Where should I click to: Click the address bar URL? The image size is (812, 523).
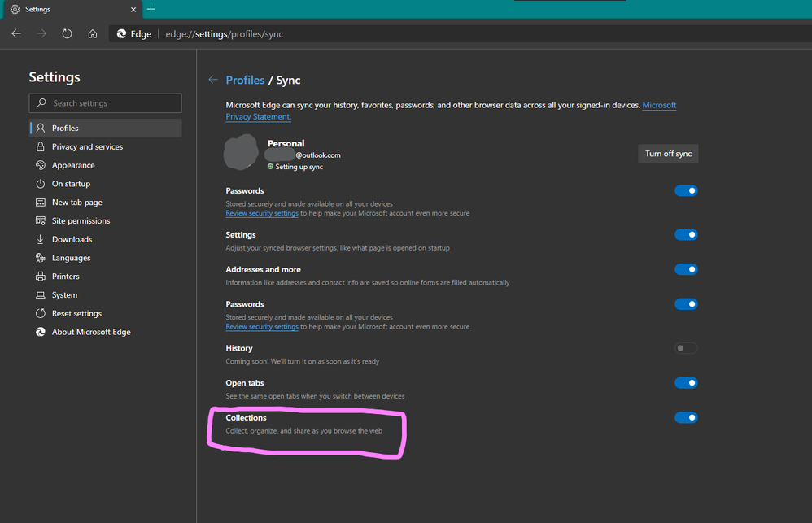(x=225, y=33)
